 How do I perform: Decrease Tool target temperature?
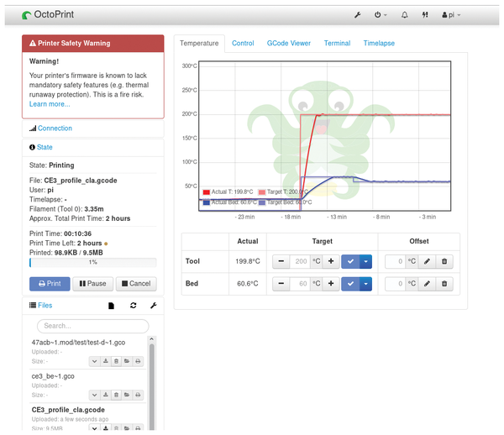click(x=281, y=261)
